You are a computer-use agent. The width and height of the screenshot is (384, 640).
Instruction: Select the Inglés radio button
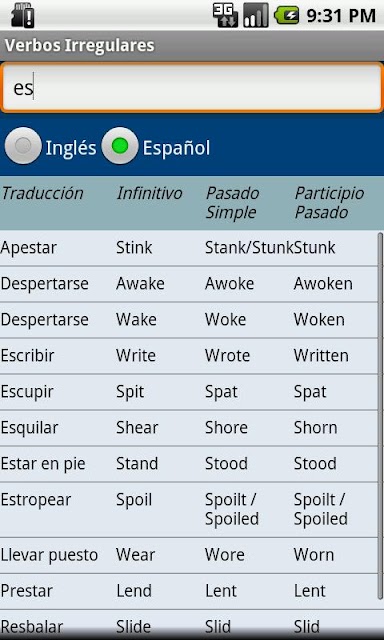[23, 146]
